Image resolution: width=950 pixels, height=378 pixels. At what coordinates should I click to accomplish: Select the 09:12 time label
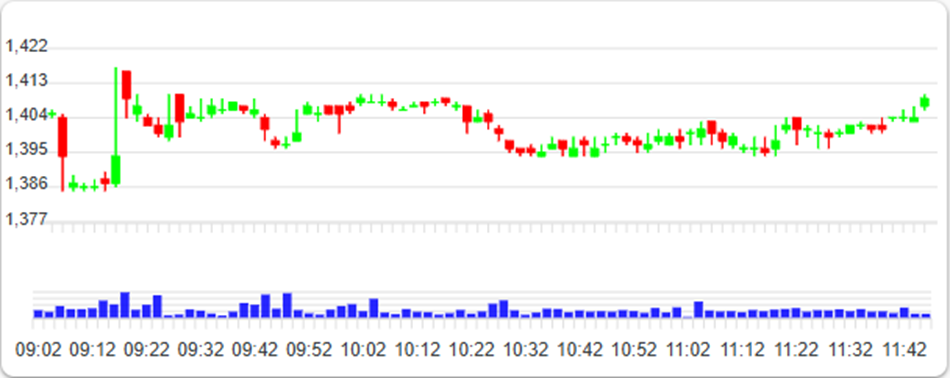(93, 350)
